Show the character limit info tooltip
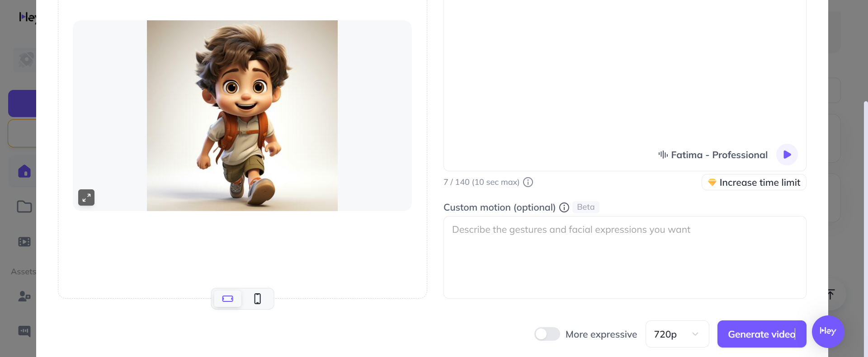Image resolution: width=868 pixels, height=357 pixels. [x=528, y=182]
